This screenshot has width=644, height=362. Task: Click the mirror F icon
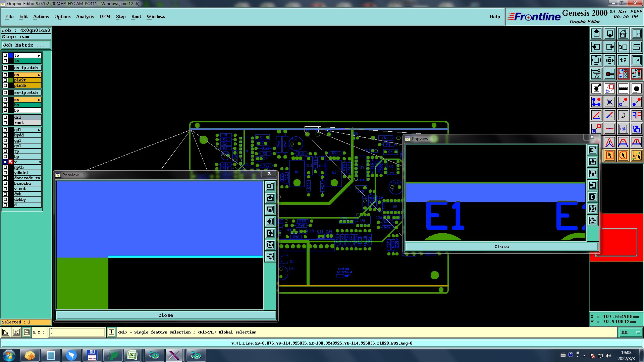tap(637, 115)
